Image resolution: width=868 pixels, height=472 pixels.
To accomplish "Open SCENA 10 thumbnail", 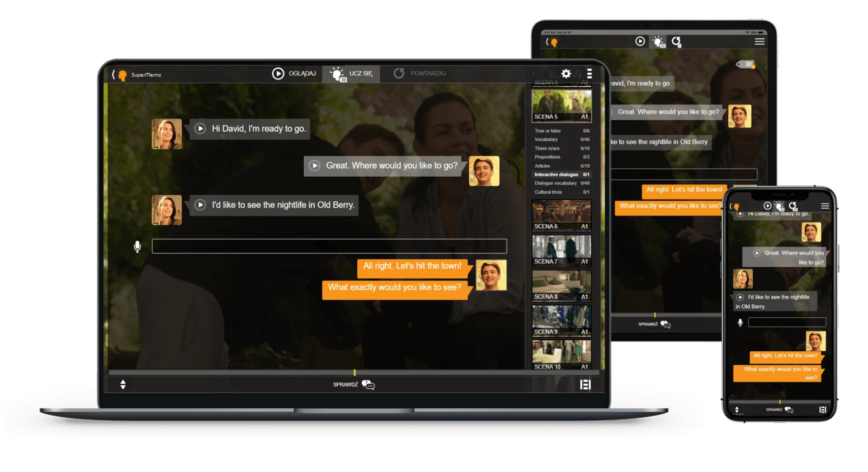I will [x=561, y=355].
